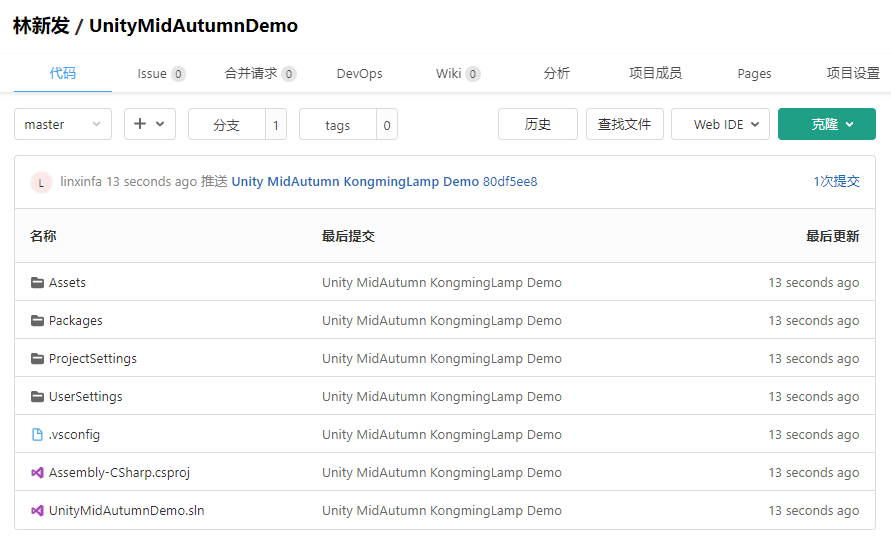
Task: Click the ProjectSettings row commit message
Action: [442, 359]
